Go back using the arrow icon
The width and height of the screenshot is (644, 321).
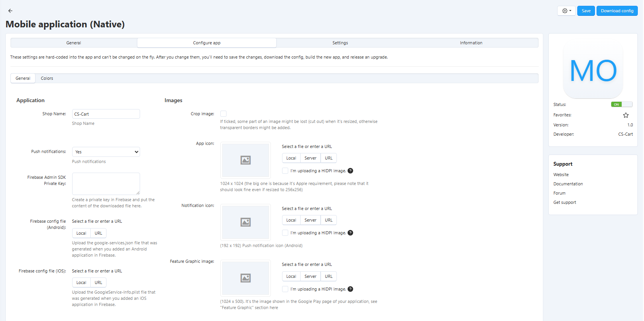(x=10, y=11)
